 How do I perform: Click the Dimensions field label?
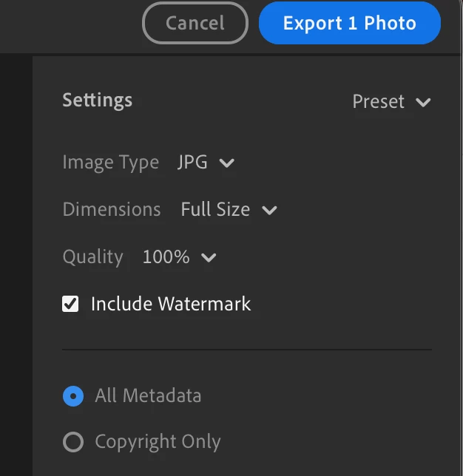click(x=112, y=210)
